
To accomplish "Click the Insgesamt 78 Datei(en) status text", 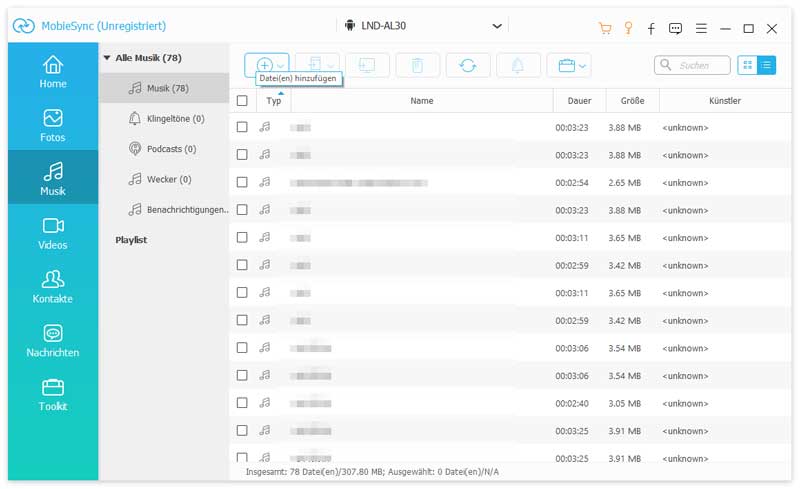I will 372,472.
